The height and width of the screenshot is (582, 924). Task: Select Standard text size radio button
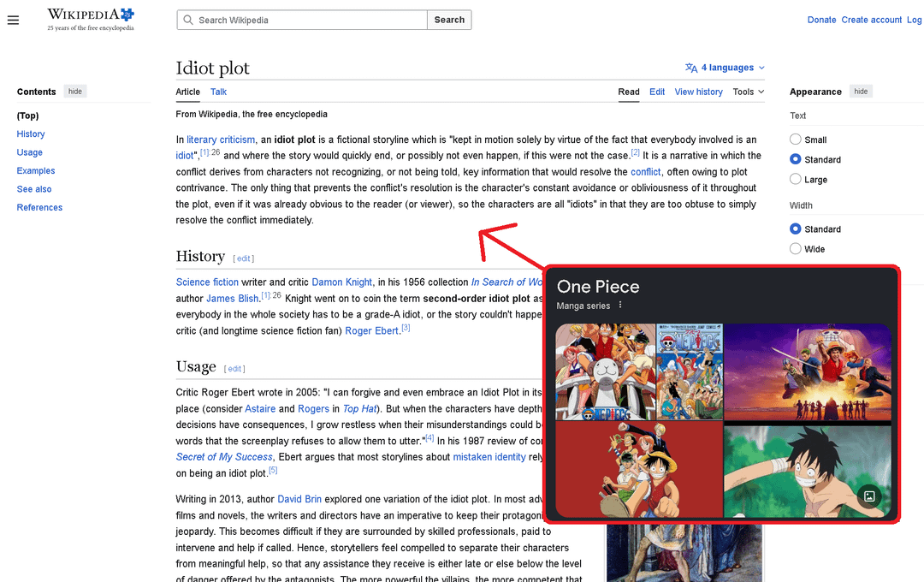click(x=796, y=159)
